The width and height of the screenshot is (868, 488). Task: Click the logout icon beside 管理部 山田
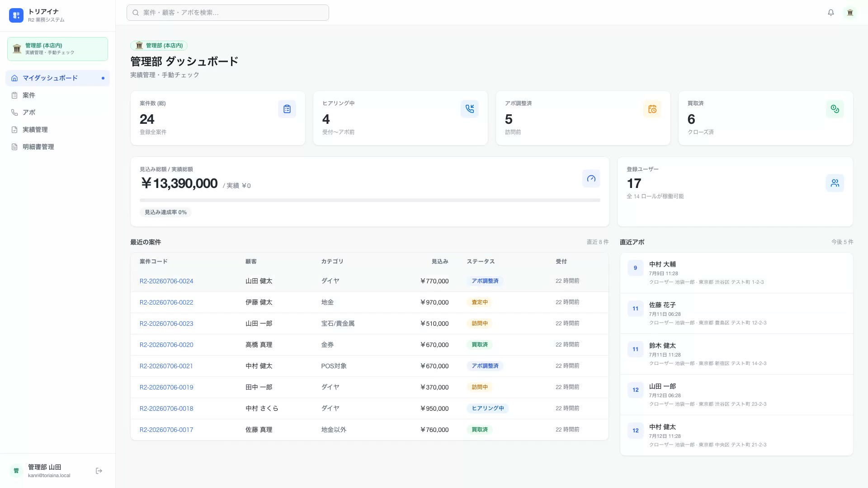coord(99,471)
